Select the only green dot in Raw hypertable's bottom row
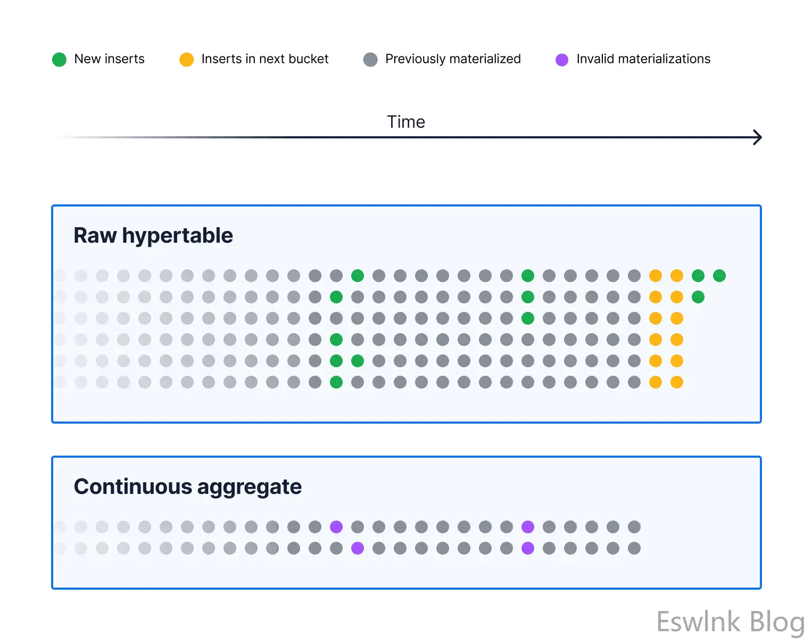Viewport: 812px width, 644px height. point(336,382)
